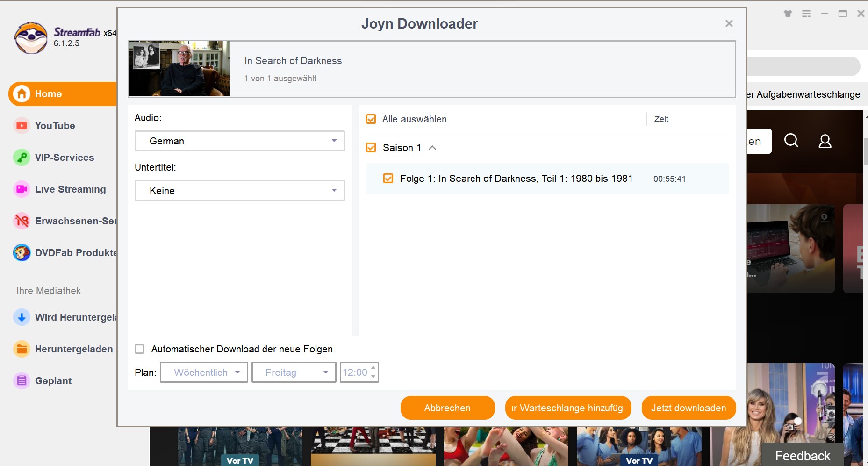Click the DVDFab Produkte icon
Screen dimensions: 868x466
[x=22, y=253]
